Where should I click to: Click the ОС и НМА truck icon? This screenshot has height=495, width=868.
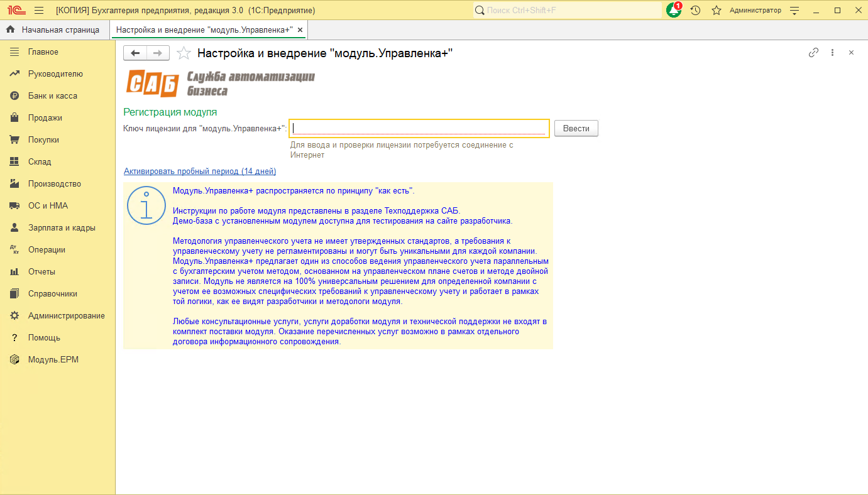14,206
